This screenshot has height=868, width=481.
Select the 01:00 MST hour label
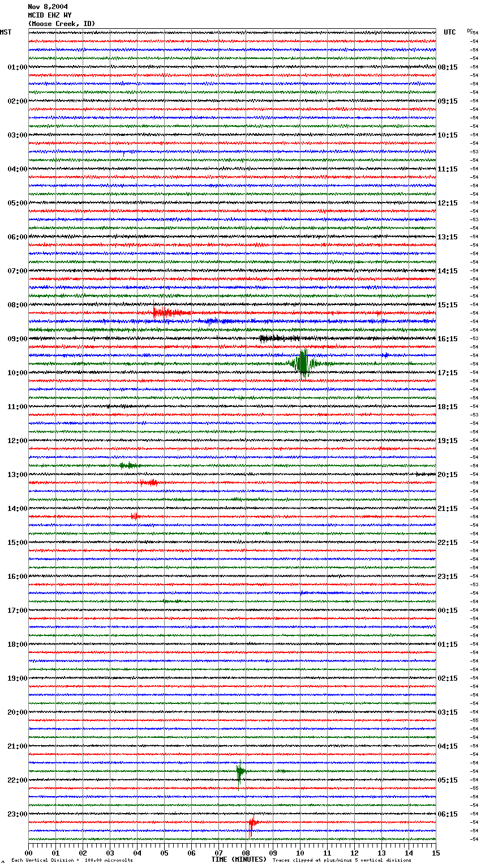[x=18, y=67]
